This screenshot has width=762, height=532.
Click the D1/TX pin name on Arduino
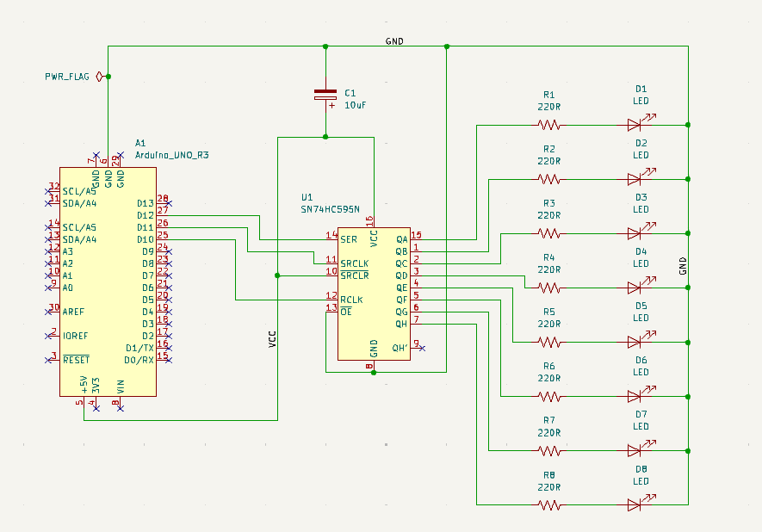pyautogui.click(x=139, y=349)
